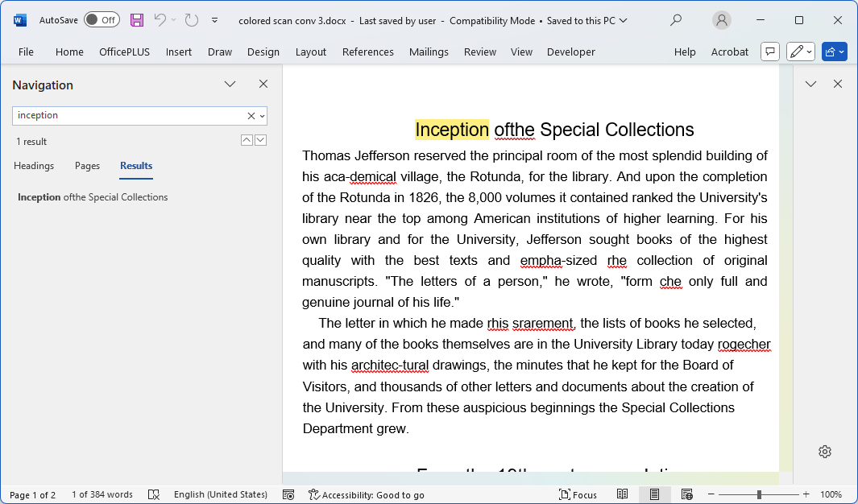Open the Undo history dropdown arrow
The height and width of the screenshot is (504, 858).
pyautogui.click(x=173, y=20)
